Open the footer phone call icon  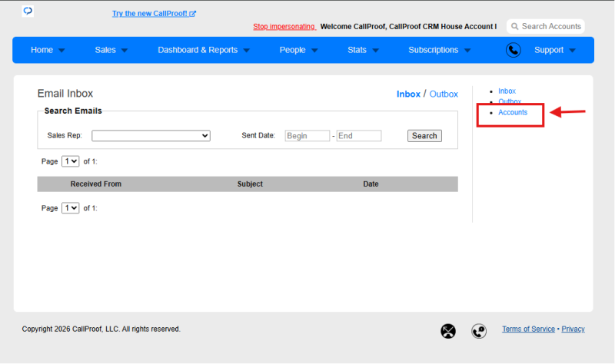pyautogui.click(x=479, y=331)
